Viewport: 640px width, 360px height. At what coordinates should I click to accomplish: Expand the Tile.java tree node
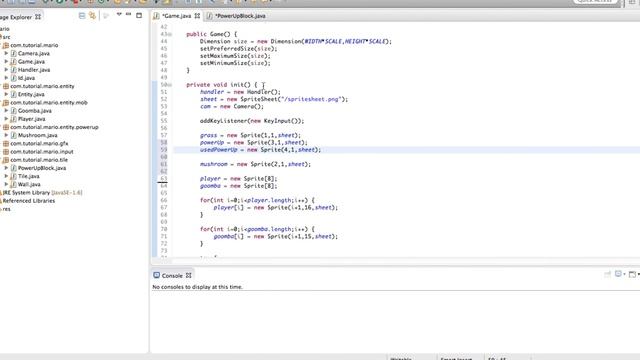coord(6,176)
